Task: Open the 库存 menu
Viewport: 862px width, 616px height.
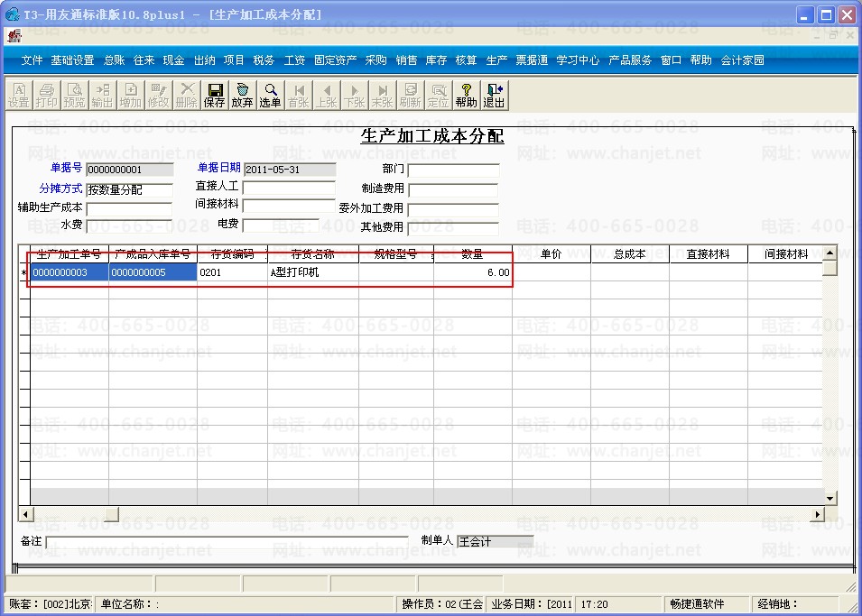Action: tap(437, 60)
